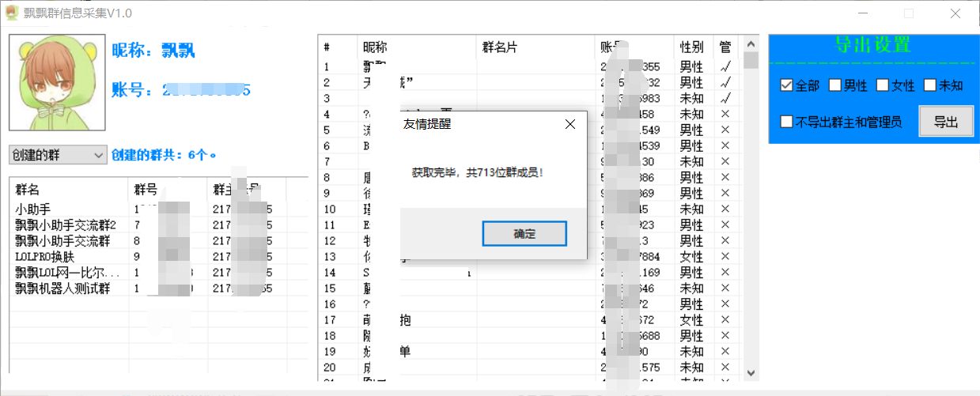Click the X mark in member row 4
The image size is (980, 396).
726,115
